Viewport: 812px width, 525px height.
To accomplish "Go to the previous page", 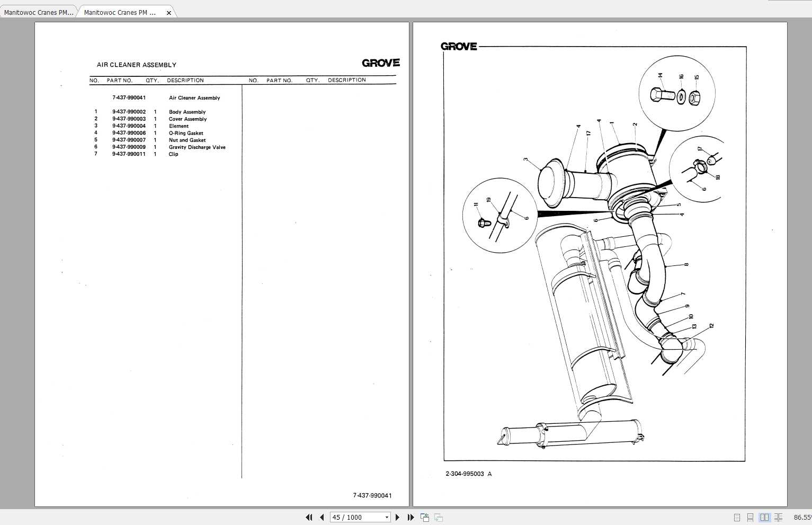I will click(322, 517).
